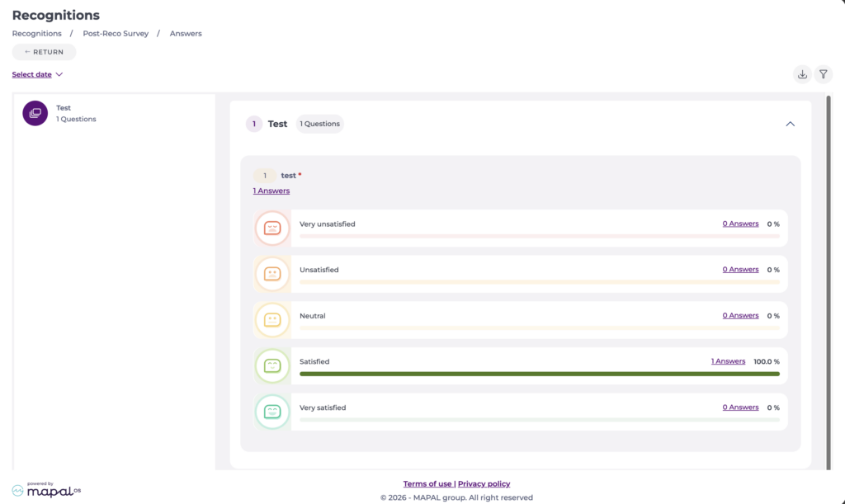Click the Return button
This screenshot has width=845, height=504.
[x=45, y=52]
